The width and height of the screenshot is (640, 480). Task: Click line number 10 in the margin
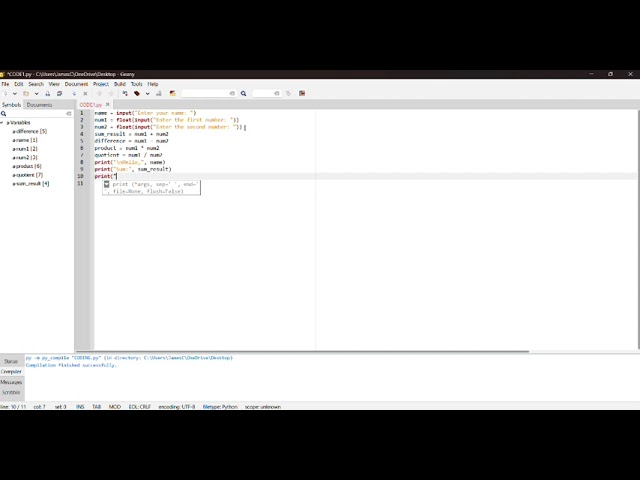(x=80, y=176)
